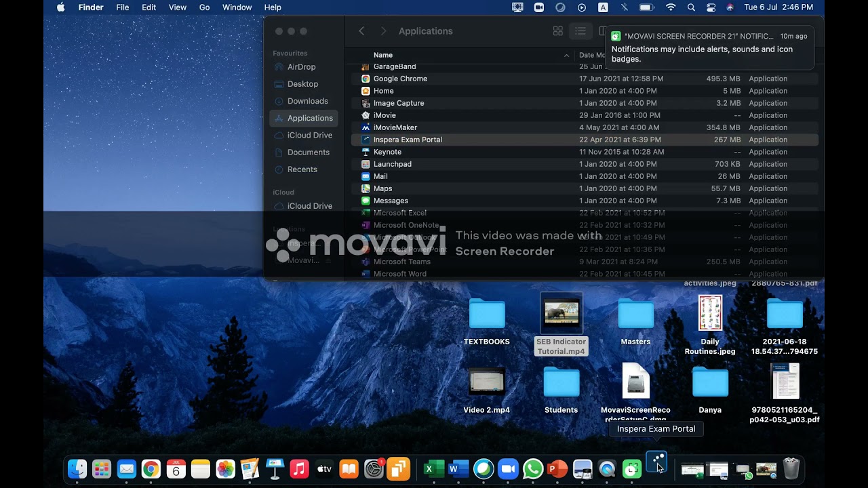Viewport: 868px width, 488px height.
Task: Click the Siri menu bar icon
Action: (730, 7)
